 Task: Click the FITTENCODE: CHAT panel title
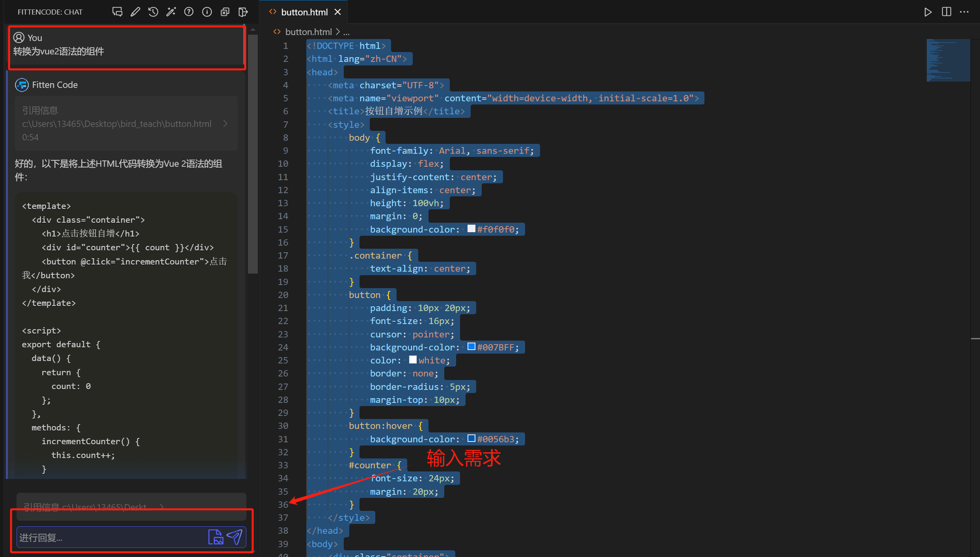click(x=50, y=12)
